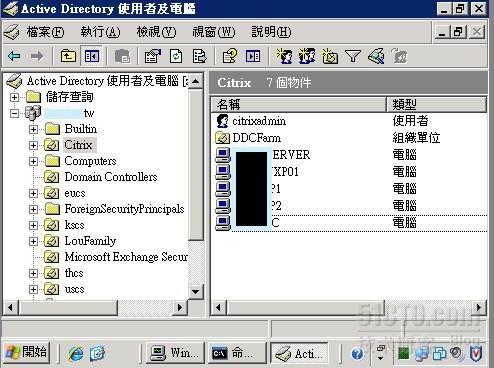This screenshot has height=368, width=494.
Task: Open the 檢視(V) menu
Action: (156, 32)
